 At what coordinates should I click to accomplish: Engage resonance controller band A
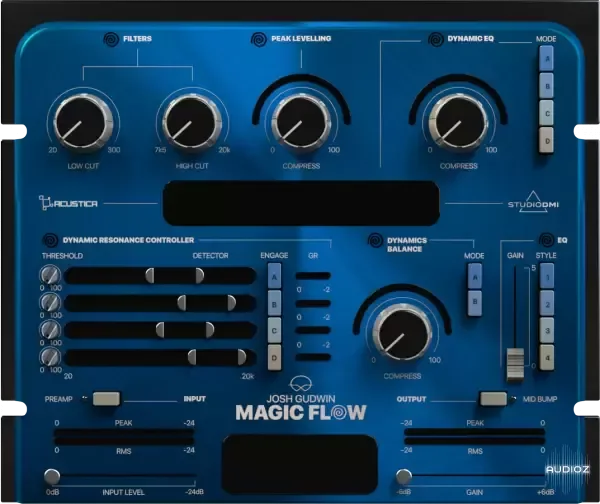(274, 276)
